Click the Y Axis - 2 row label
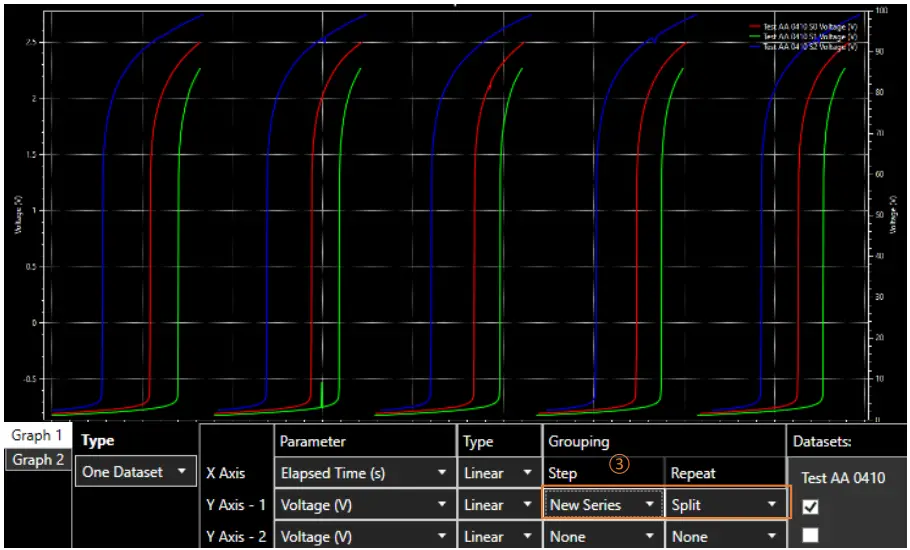Screen dimensions: 910x550 pos(236,537)
